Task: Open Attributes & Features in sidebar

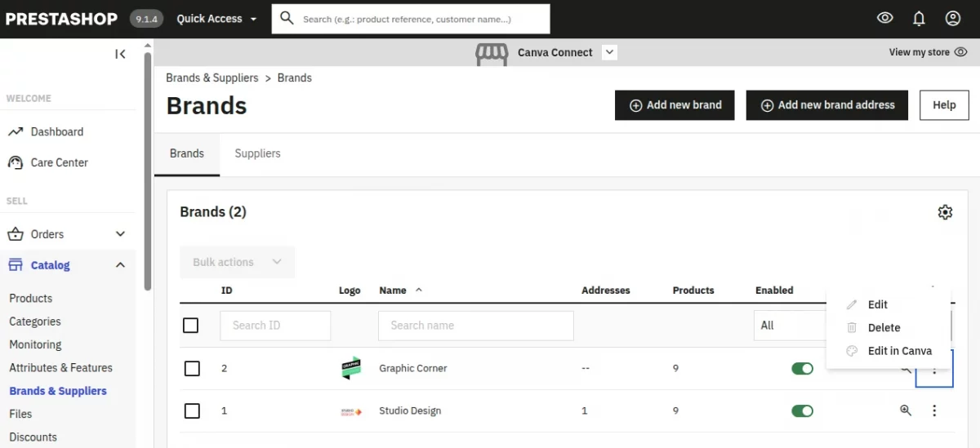Action: click(61, 368)
